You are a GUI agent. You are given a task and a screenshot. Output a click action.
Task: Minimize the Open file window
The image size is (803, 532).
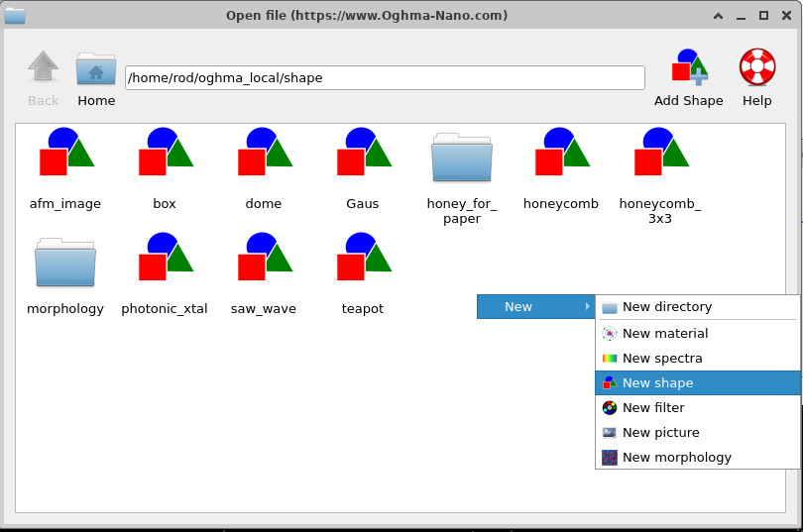[x=741, y=17]
